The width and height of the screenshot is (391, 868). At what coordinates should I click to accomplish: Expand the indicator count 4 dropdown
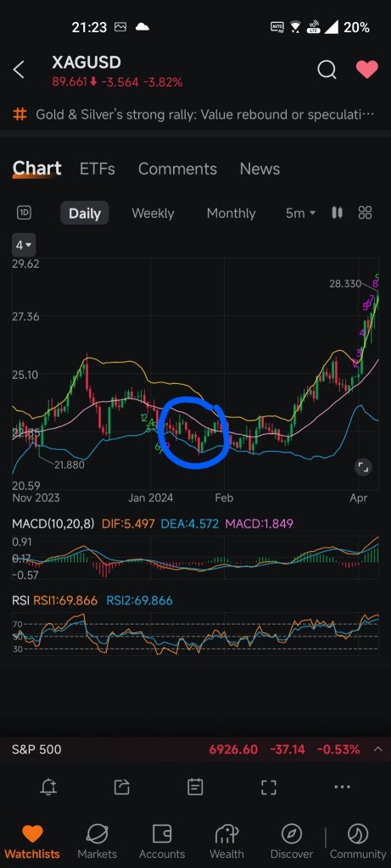pos(24,244)
